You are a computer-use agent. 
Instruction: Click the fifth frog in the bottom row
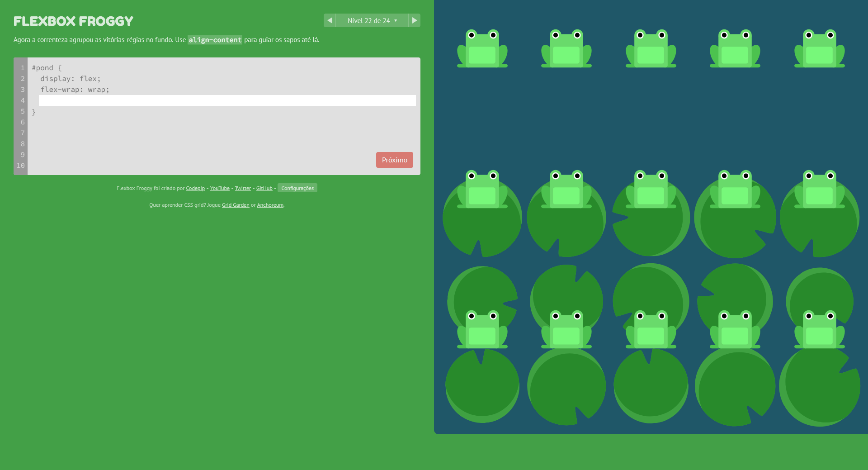(x=820, y=329)
